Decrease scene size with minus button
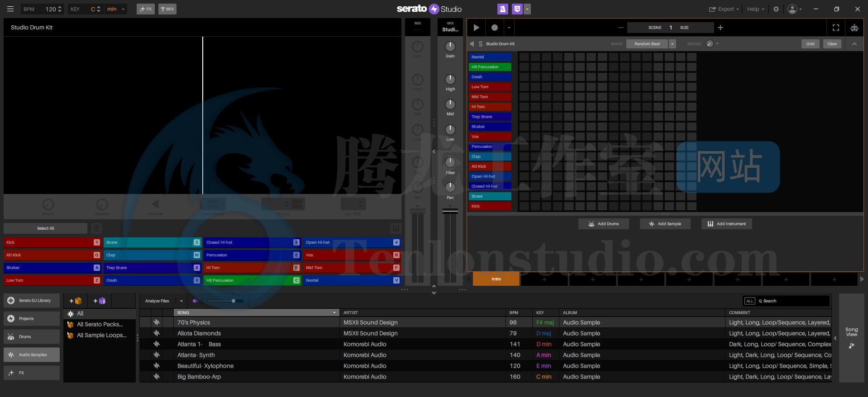 coord(620,28)
